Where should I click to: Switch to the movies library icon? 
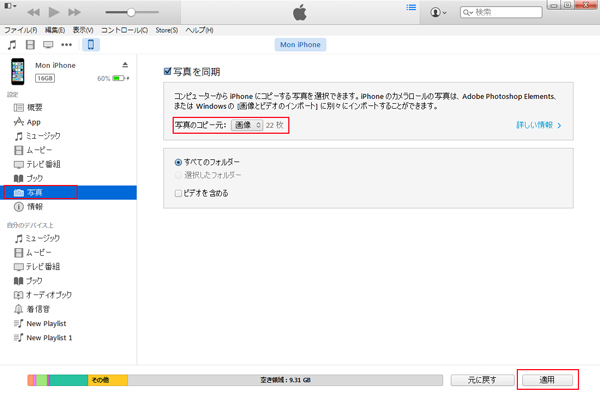(x=30, y=45)
